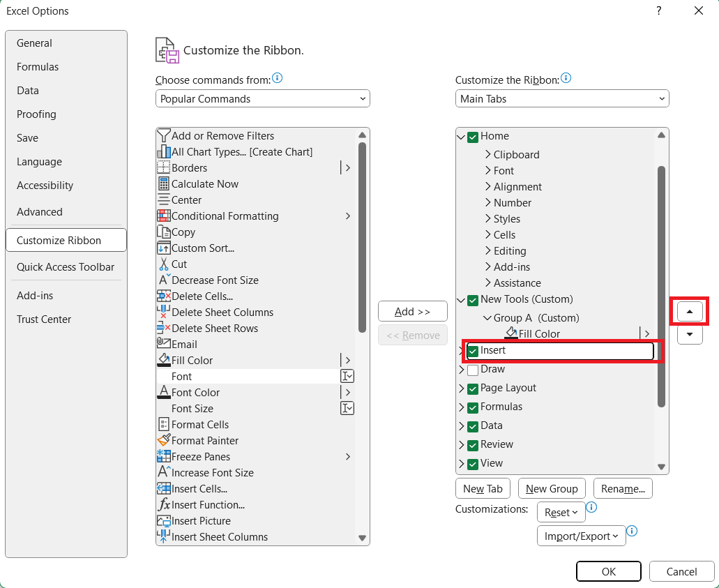Select the Insert Sheet Columns icon
The height and width of the screenshot is (588, 719).
pyautogui.click(x=164, y=536)
